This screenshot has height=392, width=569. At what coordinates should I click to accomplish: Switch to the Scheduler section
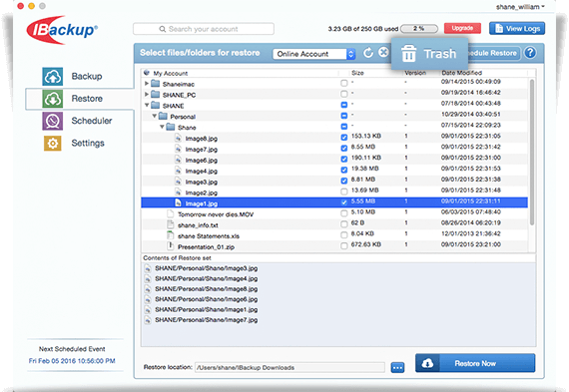pyautogui.click(x=92, y=121)
